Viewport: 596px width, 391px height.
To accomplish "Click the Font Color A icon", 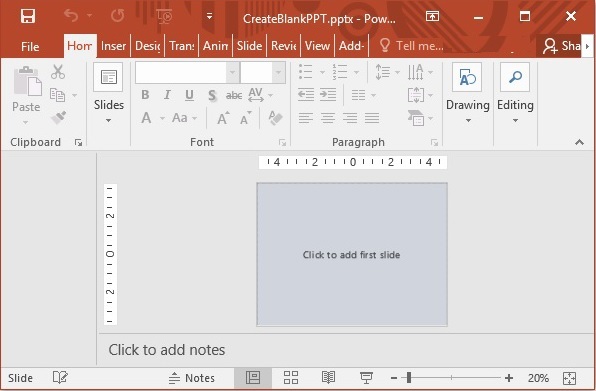I will 146,118.
